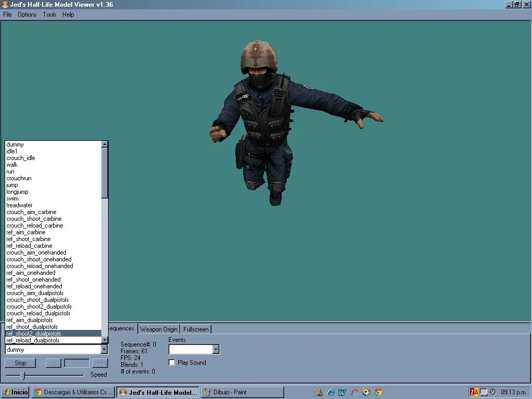This screenshot has width=532, height=399.
Task: Switch to Dibujo - Paint taskbar window
Action: (243, 392)
